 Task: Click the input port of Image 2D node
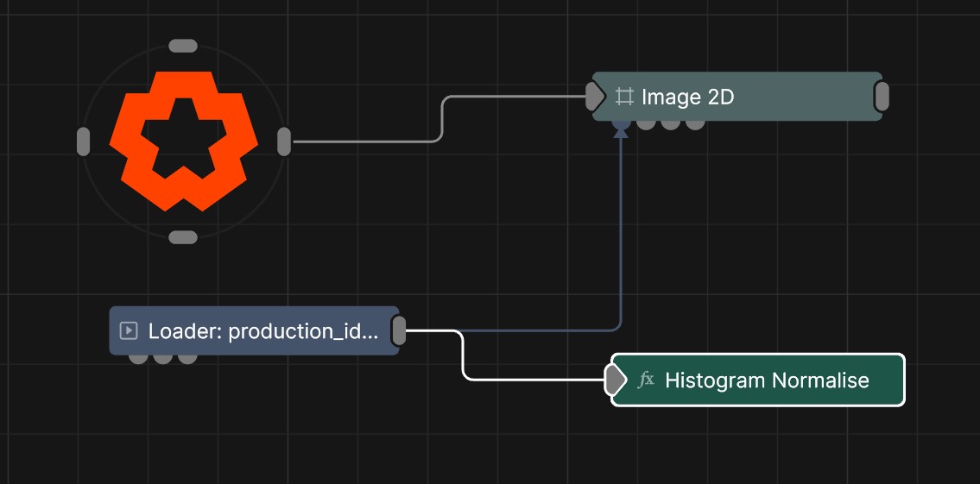(x=595, y=97)
